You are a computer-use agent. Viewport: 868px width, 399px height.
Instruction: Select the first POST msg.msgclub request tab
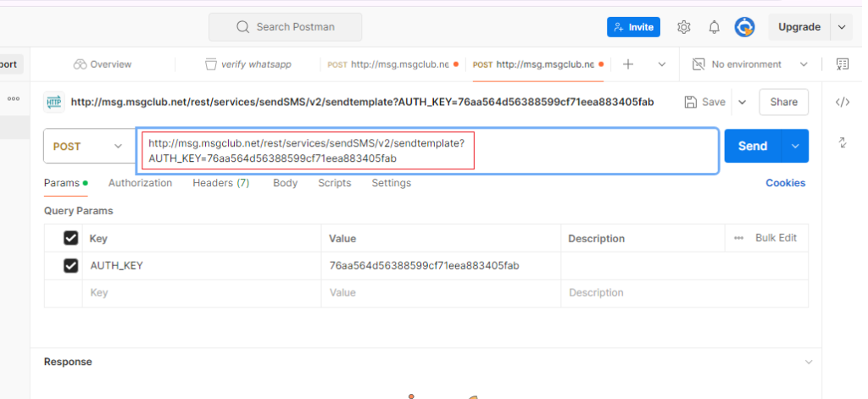(393, 64)
